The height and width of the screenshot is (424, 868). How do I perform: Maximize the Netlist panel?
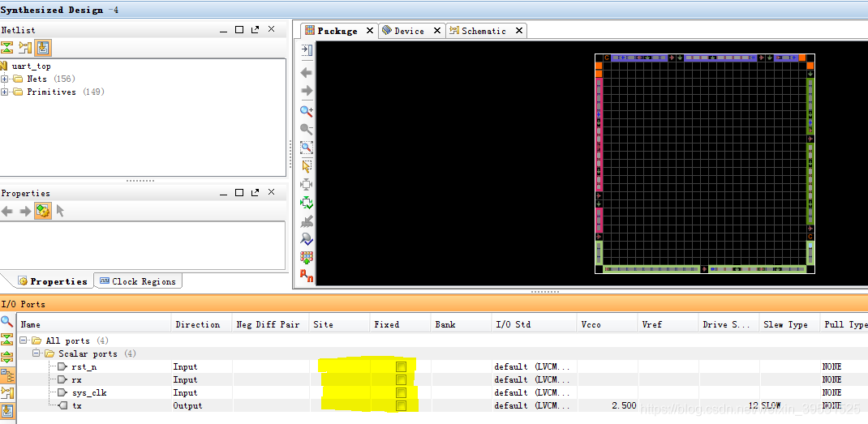point(239,30)
